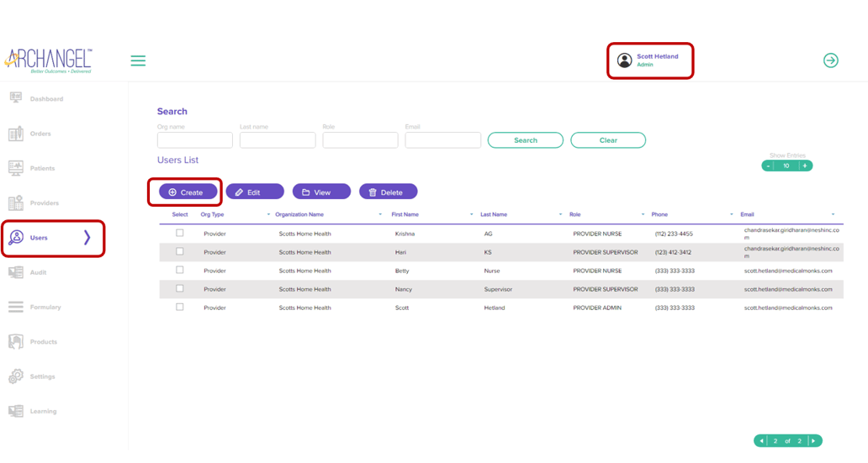The width and height of the screenshot is (868, 463).
Task: Open Products menu item
Action: pos(43,342)
